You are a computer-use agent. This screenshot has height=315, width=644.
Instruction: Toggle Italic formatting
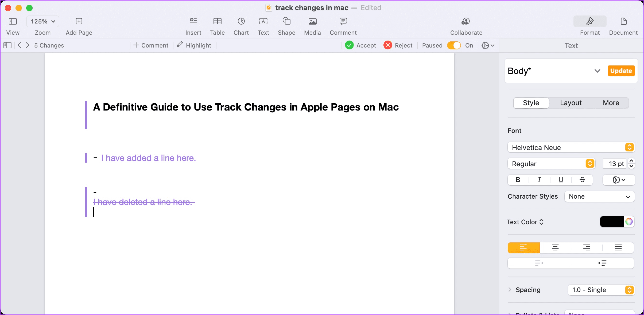pyautogui.click(x=539, y=180)
